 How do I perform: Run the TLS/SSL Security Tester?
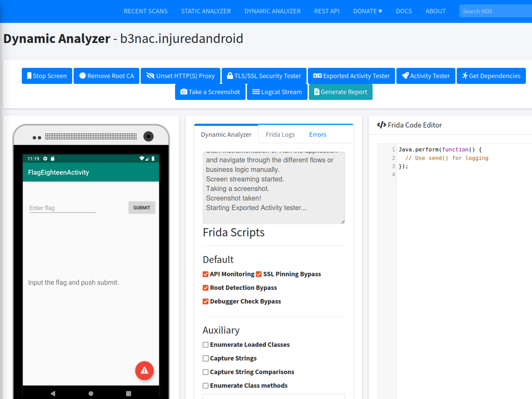click(x=264, y=76)
